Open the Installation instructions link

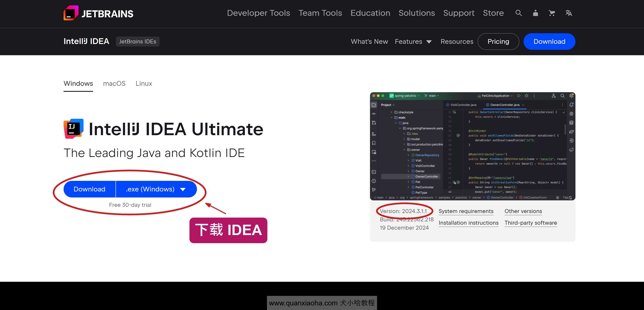(468, 223)
